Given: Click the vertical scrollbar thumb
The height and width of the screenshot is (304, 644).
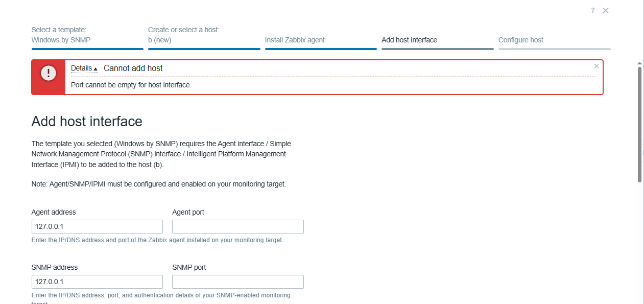Looking at the screenshot, I should [x=640, y=124].
